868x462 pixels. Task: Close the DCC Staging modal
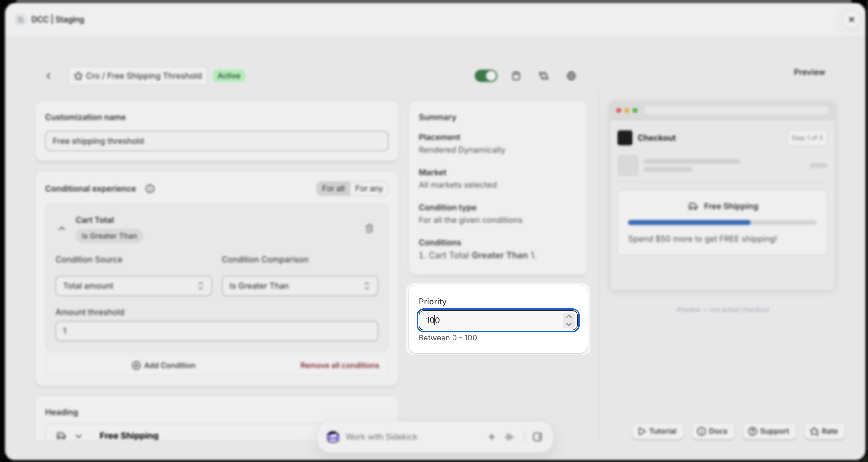(x=851, y=19)
